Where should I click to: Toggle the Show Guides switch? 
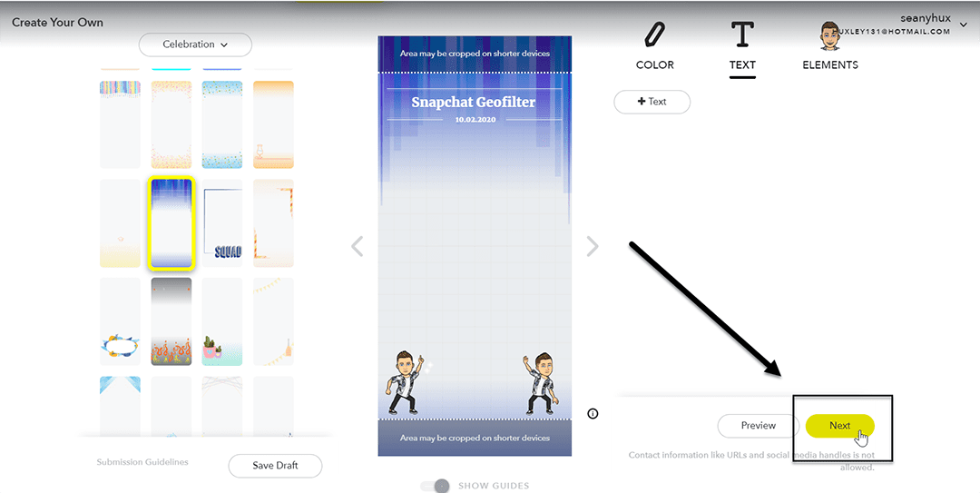click(x=435, y=486)
